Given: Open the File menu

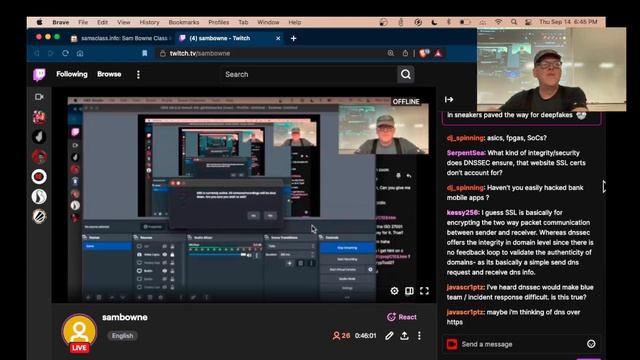Looking at the screenshot, I should point(83,22).
